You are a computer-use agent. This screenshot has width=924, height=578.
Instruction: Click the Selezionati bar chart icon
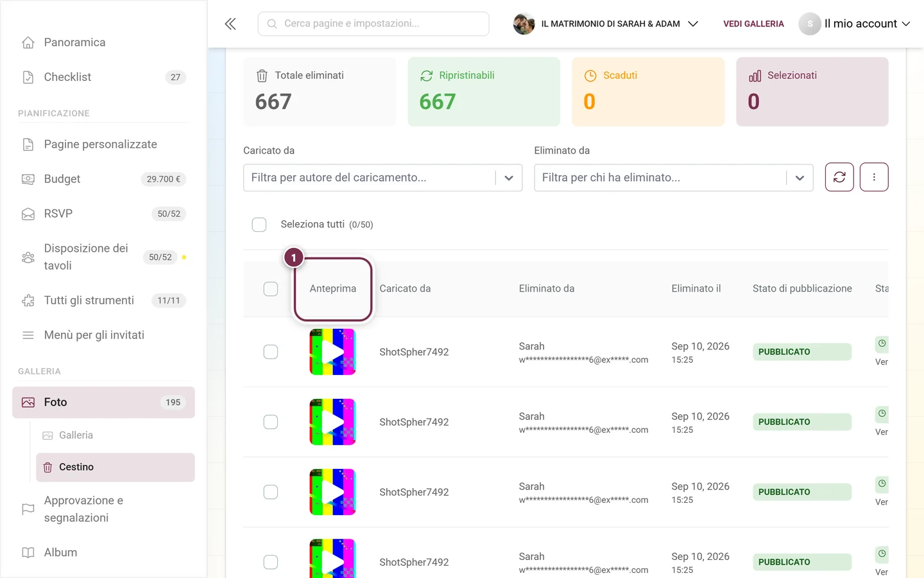coord(755,76)
